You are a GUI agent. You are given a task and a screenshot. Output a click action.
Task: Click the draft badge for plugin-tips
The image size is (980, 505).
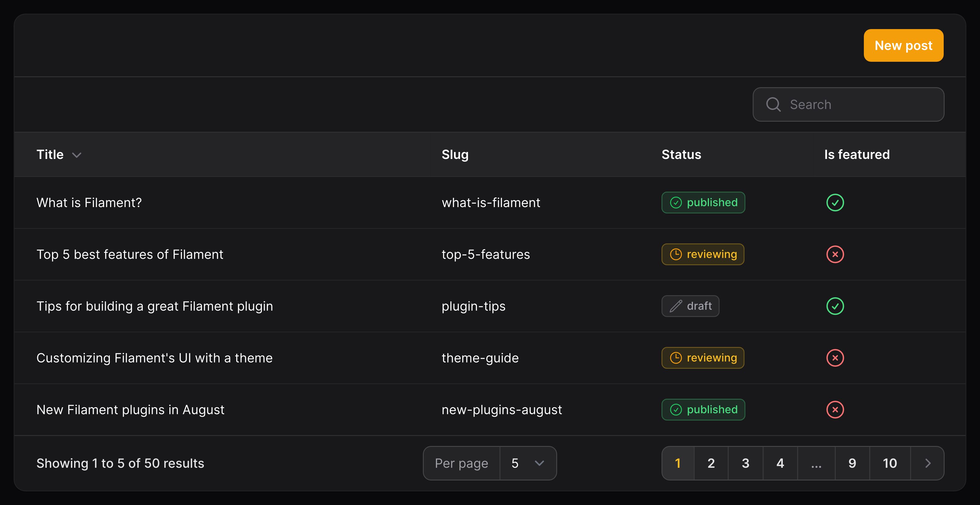(690, 306)
